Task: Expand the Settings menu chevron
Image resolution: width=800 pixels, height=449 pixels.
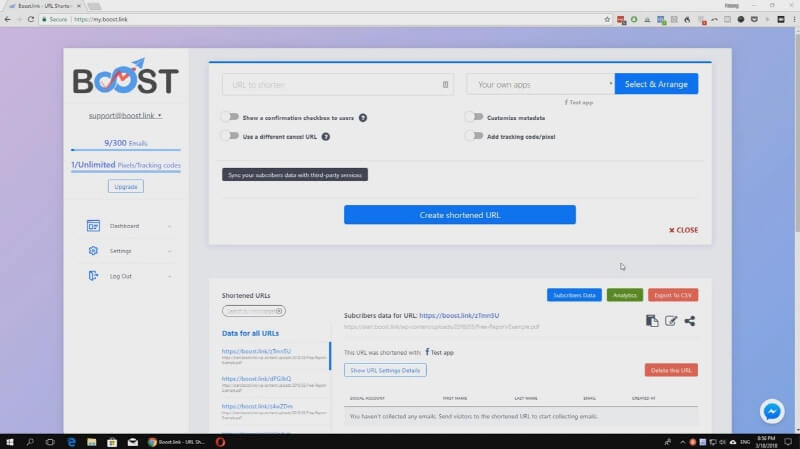Action: pos(169,251)
